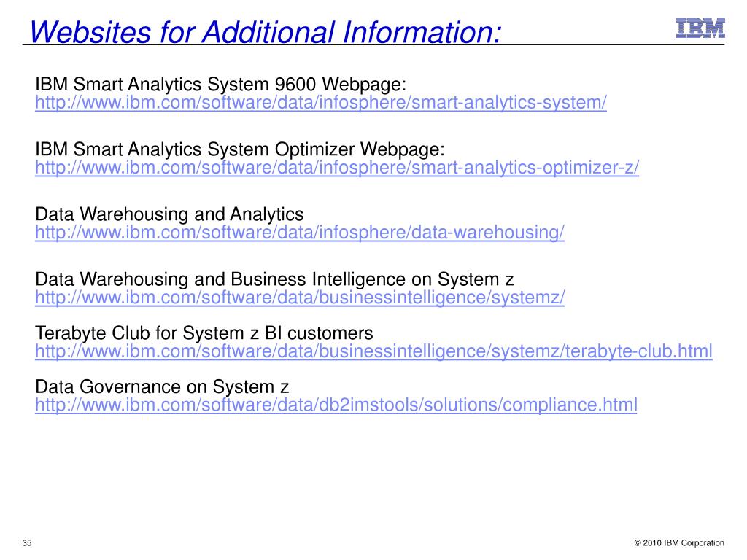Select the slide title 'Websites for Additional Information:'
The image size is (747, 560).
266,32
